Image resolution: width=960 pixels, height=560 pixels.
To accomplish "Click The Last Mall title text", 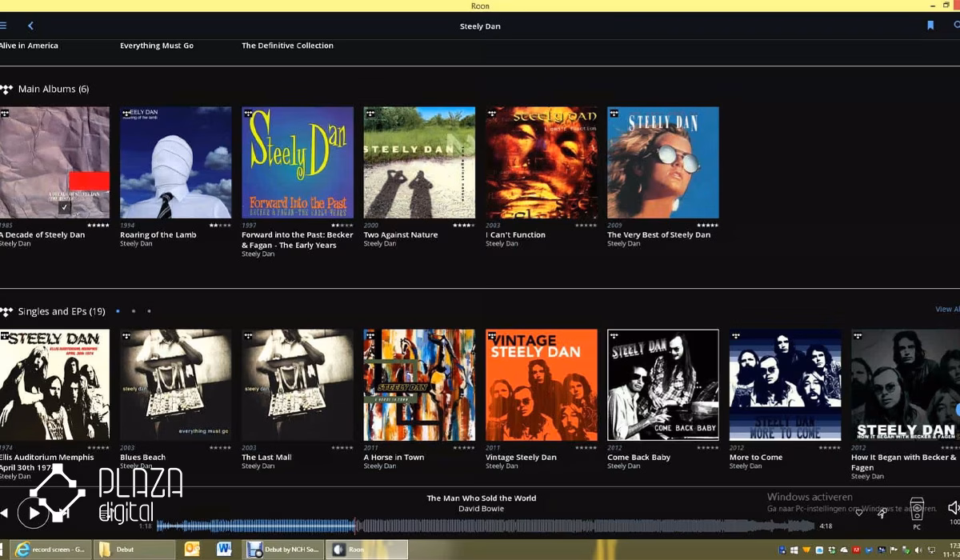I will [266, 457].
